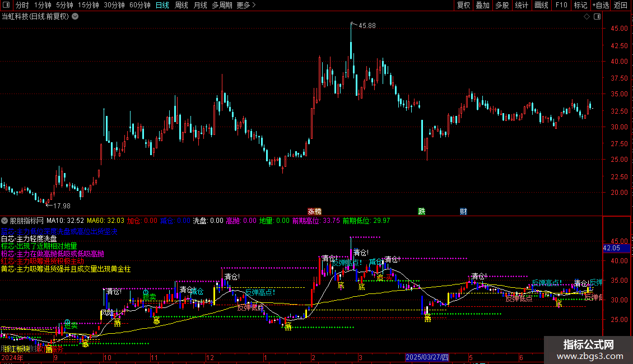
Task: Select the 5分钟 period tab
Action: coord(64,5)
